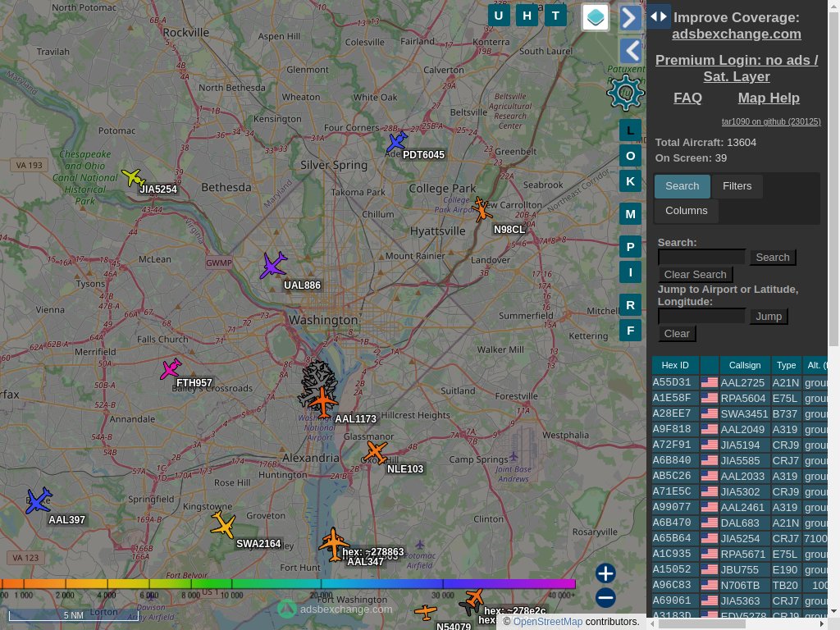Image resolution: width=840 pixels, height=630 pixels.
Task: Switch to the Search tab
Action: (682, 186)
